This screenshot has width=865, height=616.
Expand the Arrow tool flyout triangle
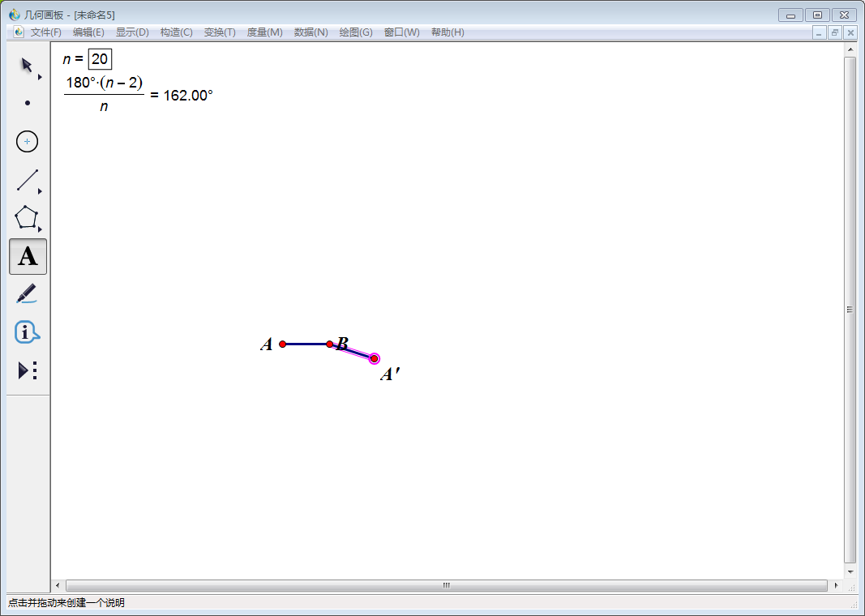(x=40, y=77)
